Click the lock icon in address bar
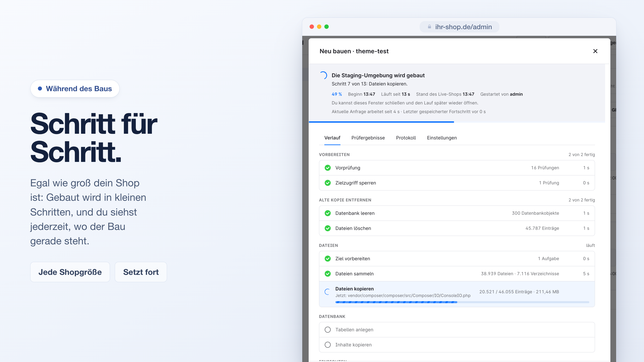 tap(430, 27)
